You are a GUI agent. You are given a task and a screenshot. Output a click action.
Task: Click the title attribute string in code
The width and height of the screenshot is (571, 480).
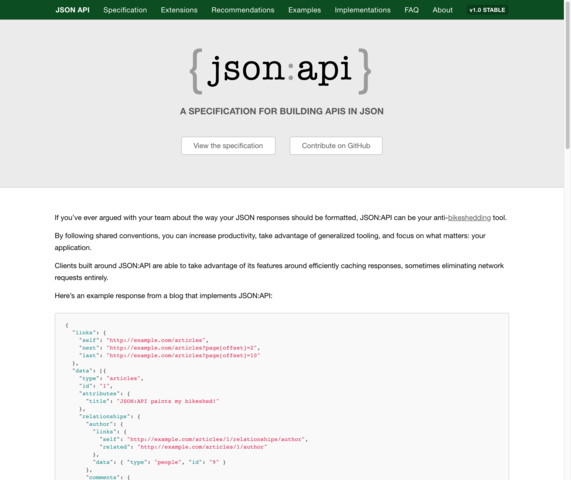pyautogui.click(x=168, y=401)
